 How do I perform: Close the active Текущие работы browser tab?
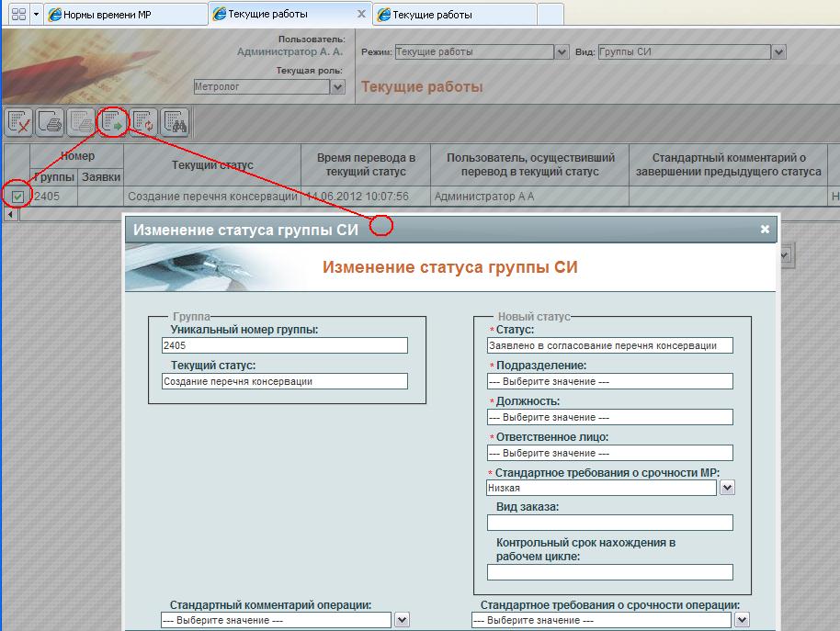pyautogui.click(x=360, y=15)
